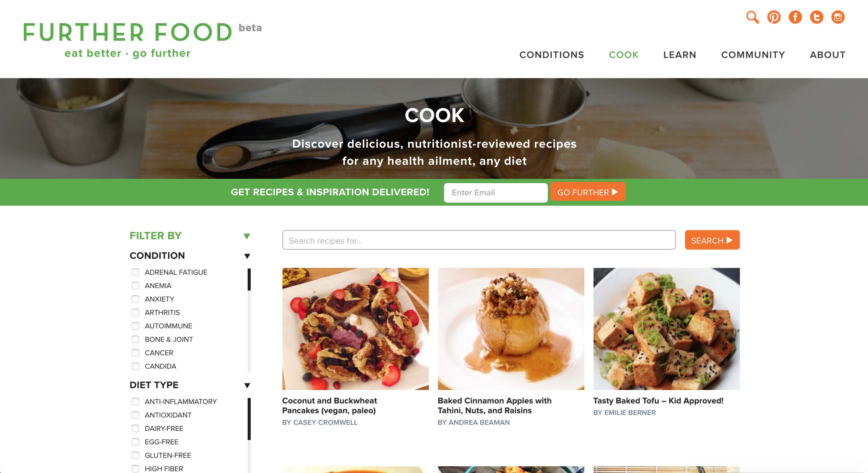Visit the Pinterest page icon

774,17
